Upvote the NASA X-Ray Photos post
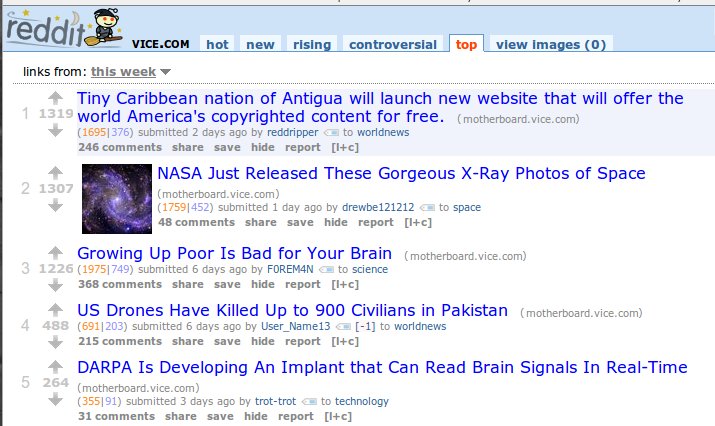Viewport: 715px width, 426px height. click(55, 172)
